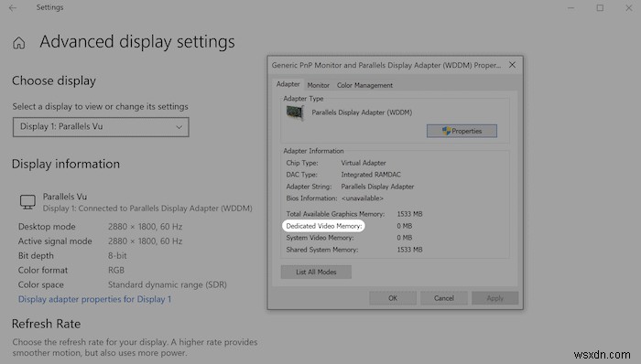Close the adapter properties dialog
Image resolution: width=641 pixels, height=364 pixels.
[x=512, y=65]
